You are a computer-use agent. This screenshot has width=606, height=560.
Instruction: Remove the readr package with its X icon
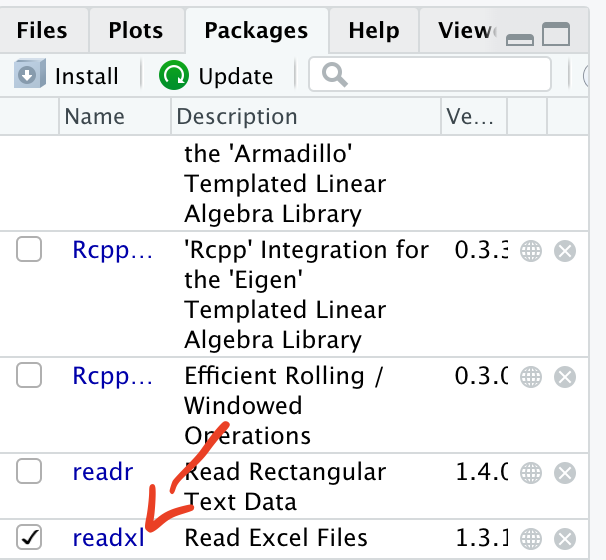565,472
